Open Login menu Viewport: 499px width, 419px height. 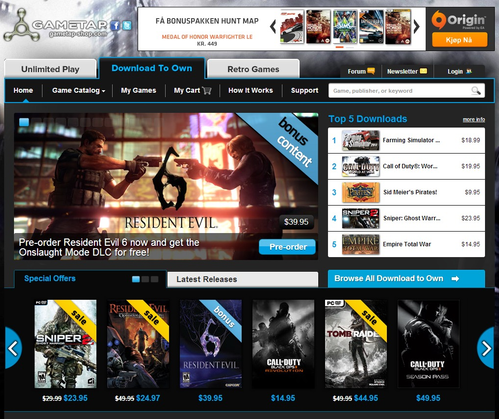pyautogui.click(x=459, y=71)
